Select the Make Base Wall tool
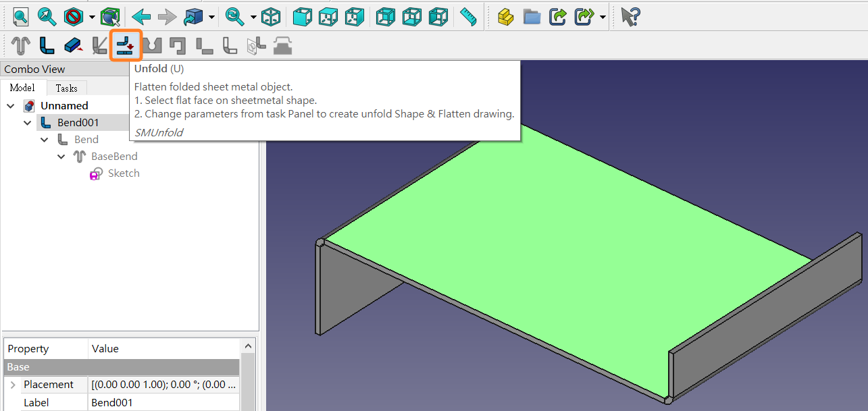The height and width of the screenshot is (411, 868). point(21,46)
